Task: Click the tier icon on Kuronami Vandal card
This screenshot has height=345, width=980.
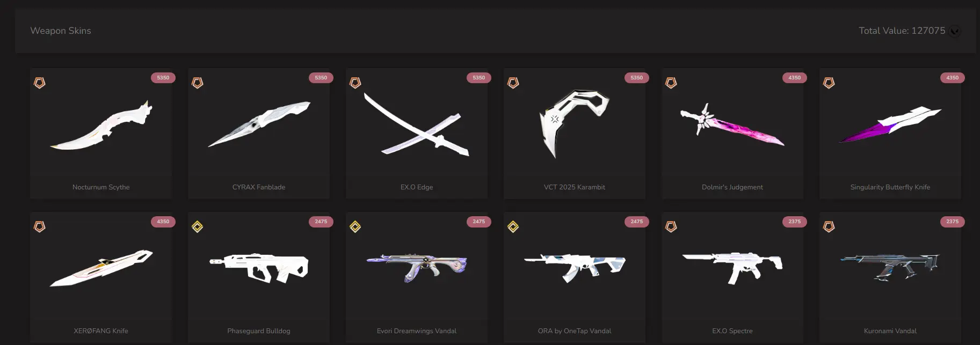Action: (x=829, y=227)
